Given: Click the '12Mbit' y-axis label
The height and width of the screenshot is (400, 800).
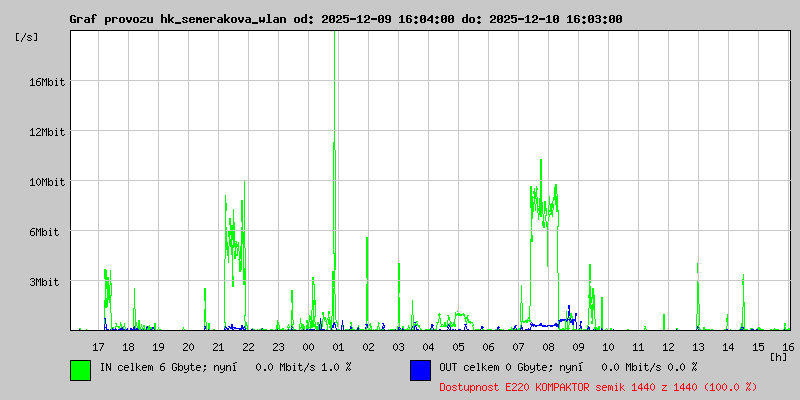Looking at the screenshot, I should 47,132.
